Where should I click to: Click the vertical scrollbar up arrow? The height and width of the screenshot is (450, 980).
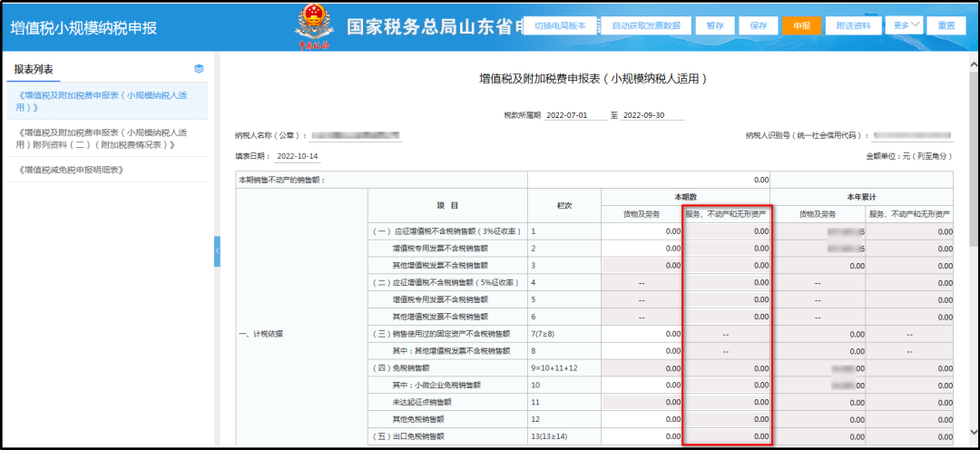[973, 64]
